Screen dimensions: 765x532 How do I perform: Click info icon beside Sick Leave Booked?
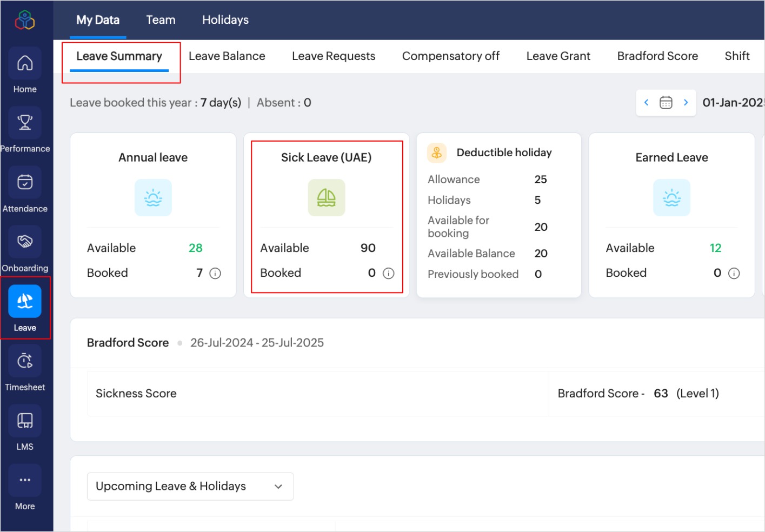388,274
